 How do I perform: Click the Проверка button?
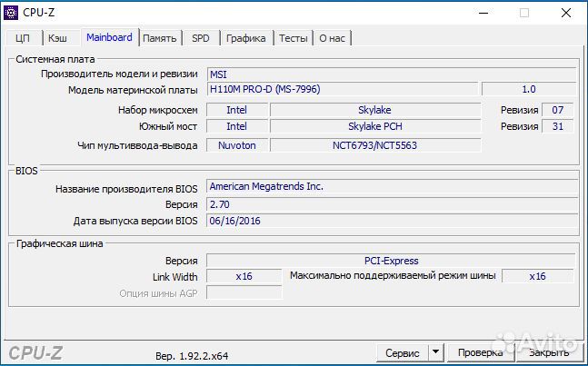coord(481,353)
